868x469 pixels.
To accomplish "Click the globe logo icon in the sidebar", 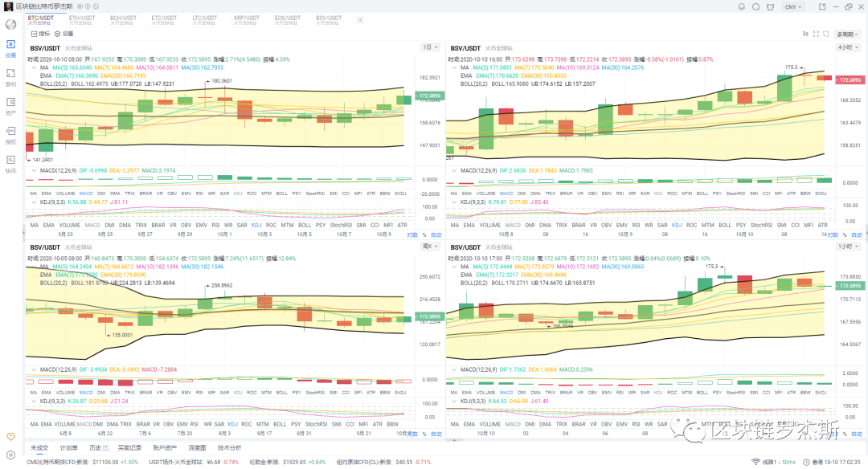I will point(10,24).
